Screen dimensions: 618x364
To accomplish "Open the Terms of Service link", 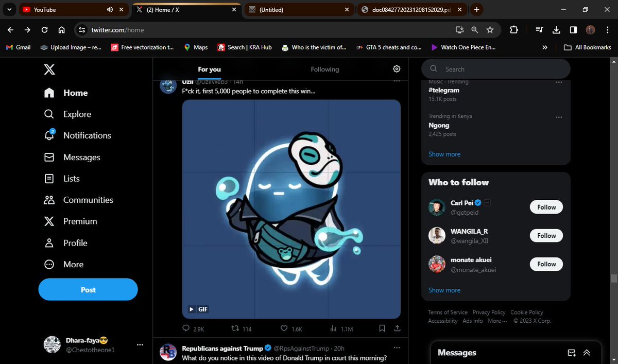I will (x=448, y=312).
